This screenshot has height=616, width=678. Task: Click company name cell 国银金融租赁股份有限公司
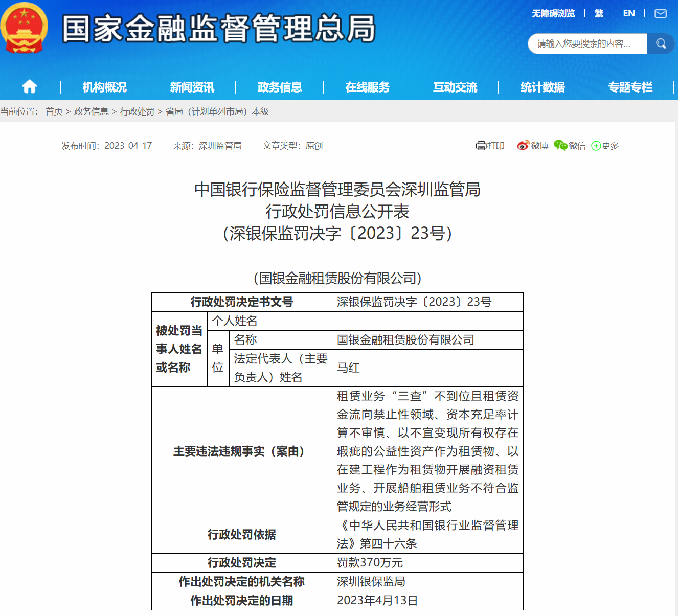(427, 340)
